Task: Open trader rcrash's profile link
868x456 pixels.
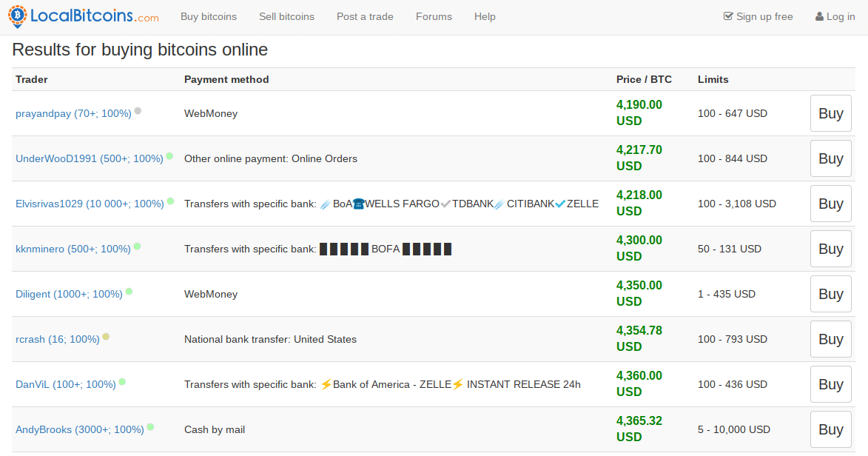Action: [58, 340]
